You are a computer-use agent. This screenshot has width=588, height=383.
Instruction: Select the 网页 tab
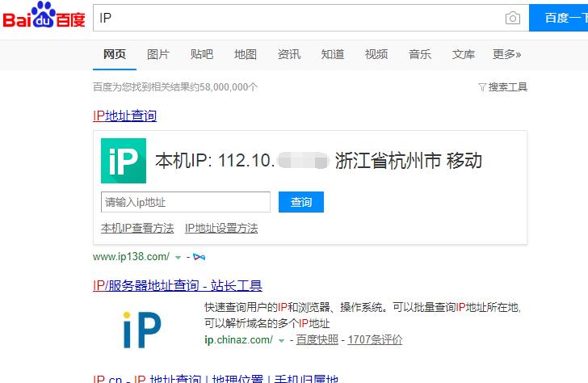click(115, 54)
